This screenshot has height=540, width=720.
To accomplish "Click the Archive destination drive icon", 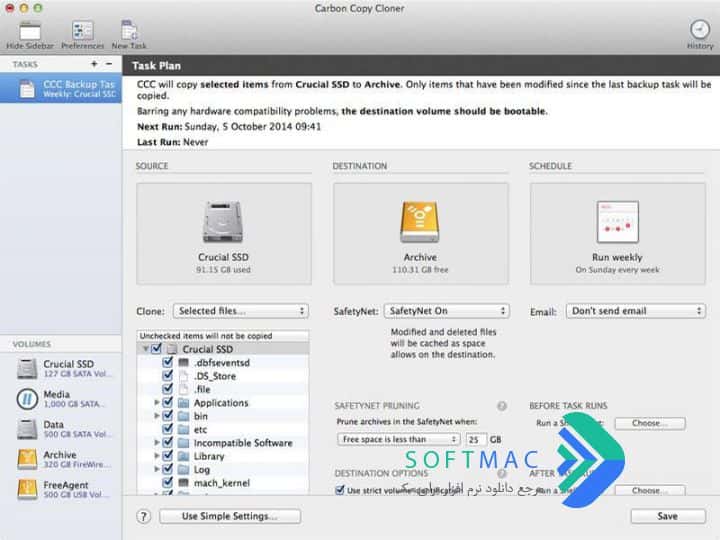I will click(x=420, y=222).
